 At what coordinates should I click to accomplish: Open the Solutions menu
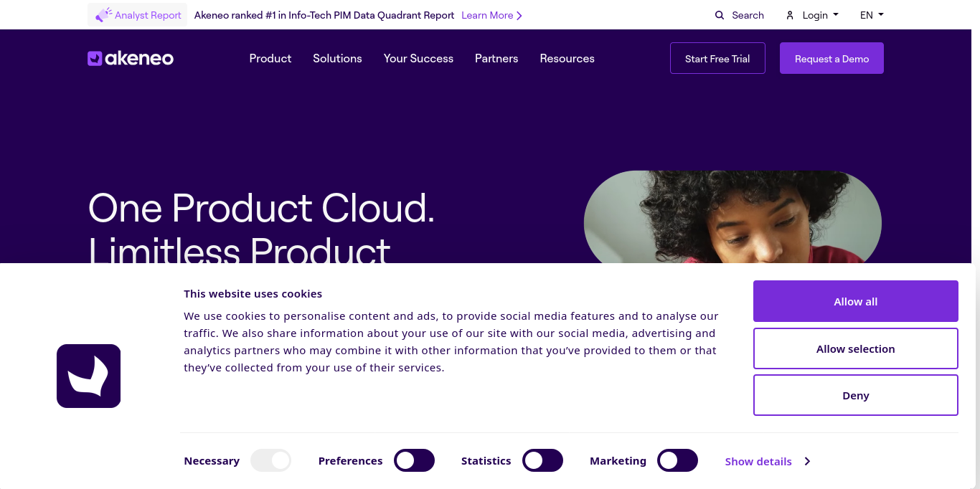tap(337, 58)
